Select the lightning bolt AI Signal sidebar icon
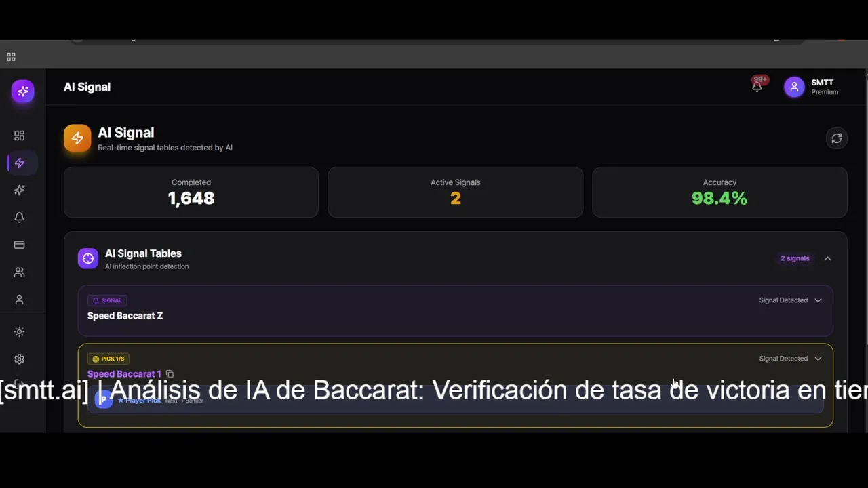Screen dimensions: 868x488 click(x=19, y=163)
